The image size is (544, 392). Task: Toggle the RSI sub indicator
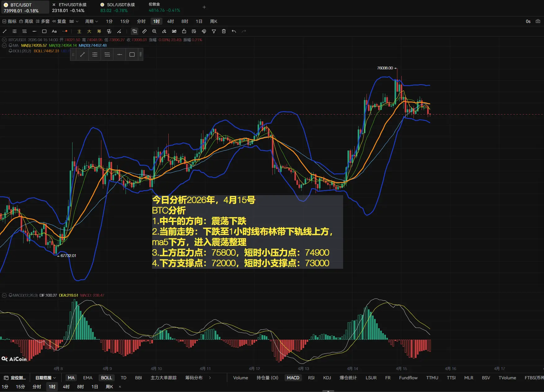click(311, 378)
